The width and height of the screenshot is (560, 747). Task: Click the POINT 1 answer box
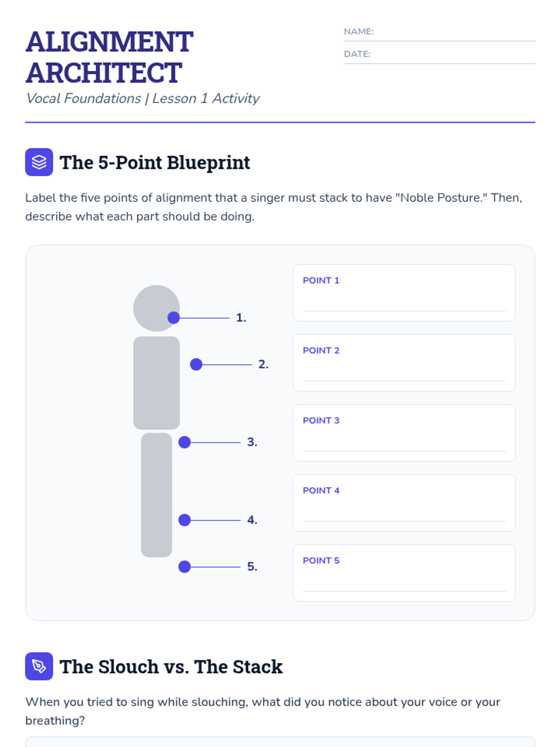[404, 293]
